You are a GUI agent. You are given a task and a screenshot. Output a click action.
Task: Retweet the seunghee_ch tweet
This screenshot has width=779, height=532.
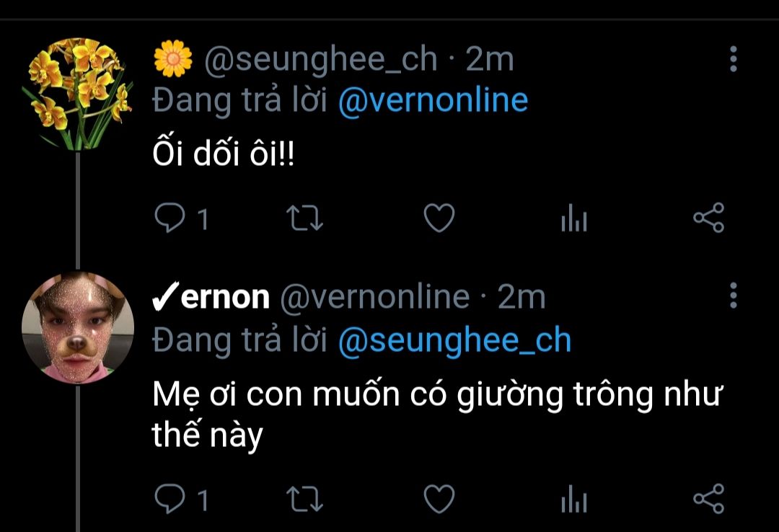(305, 219)
